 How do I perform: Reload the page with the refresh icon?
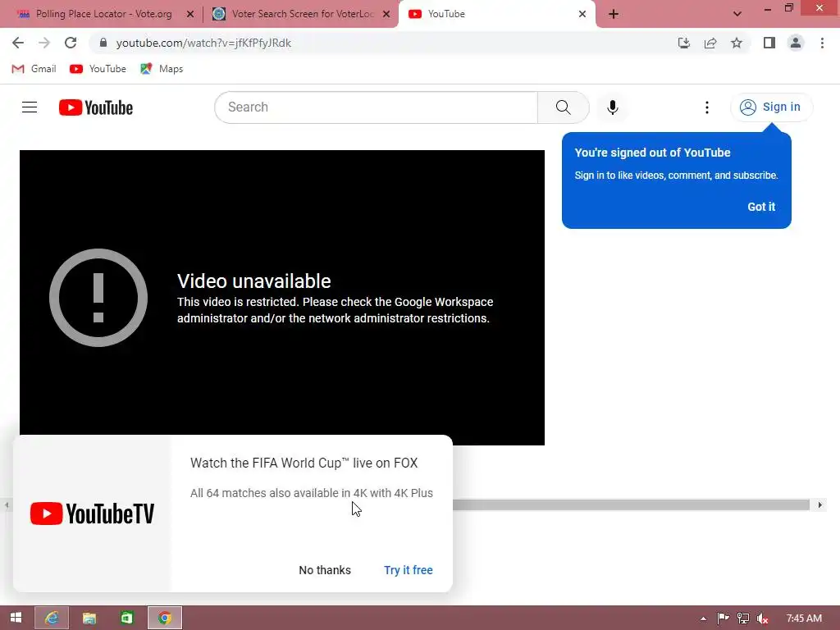point(71,43)
